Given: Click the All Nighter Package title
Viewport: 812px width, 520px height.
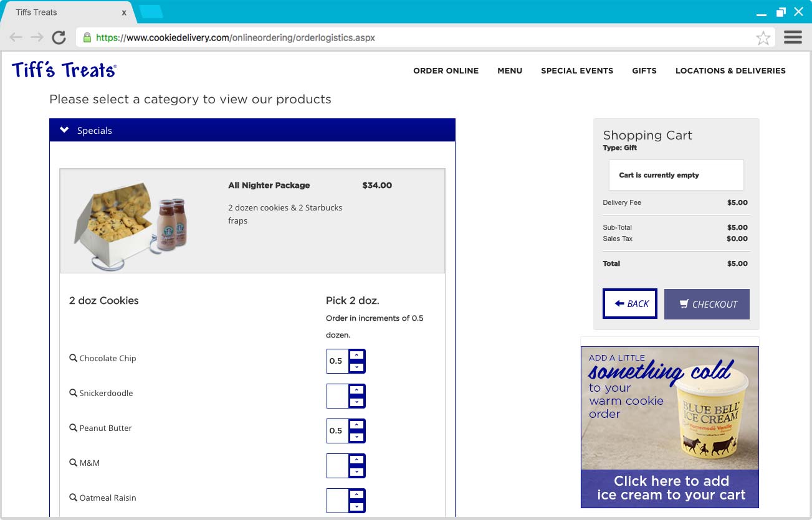Looking at the screenshot, I should pos(269,185).
